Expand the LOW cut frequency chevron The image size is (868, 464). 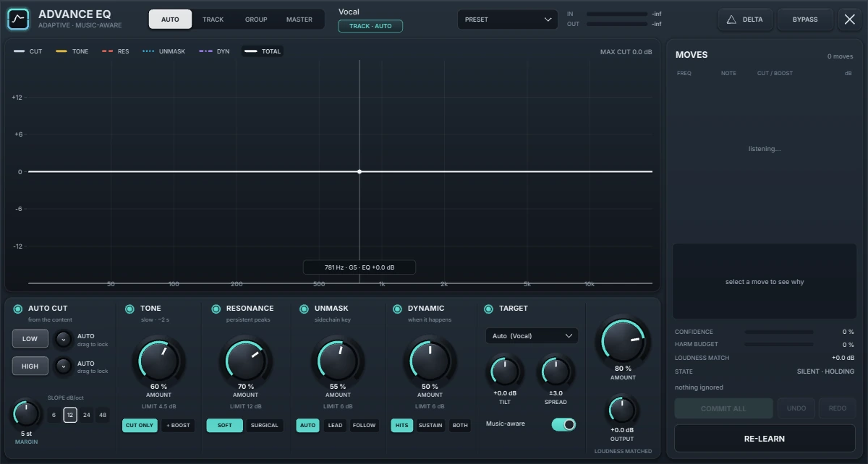pyautogui.click(x=63, y=339)
